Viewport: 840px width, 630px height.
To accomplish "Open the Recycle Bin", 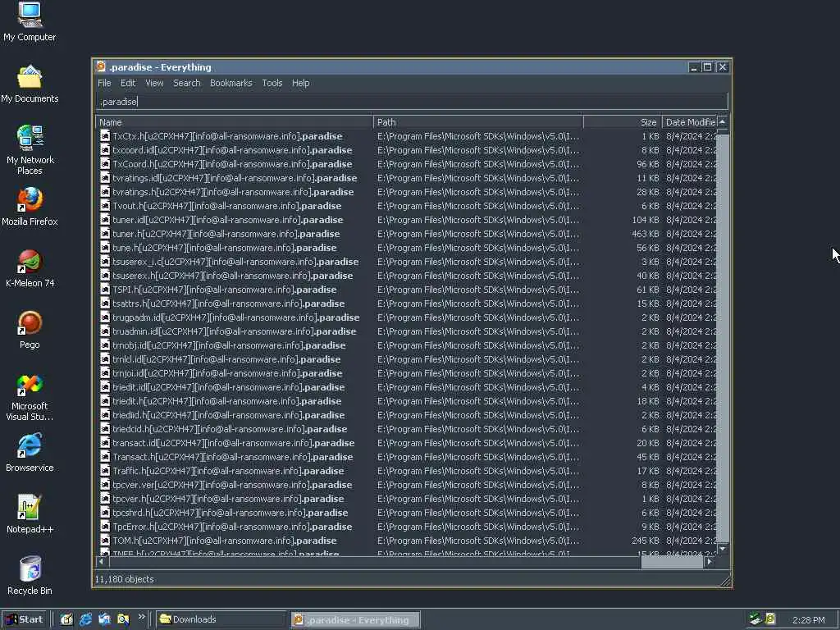I will point(30,576).
